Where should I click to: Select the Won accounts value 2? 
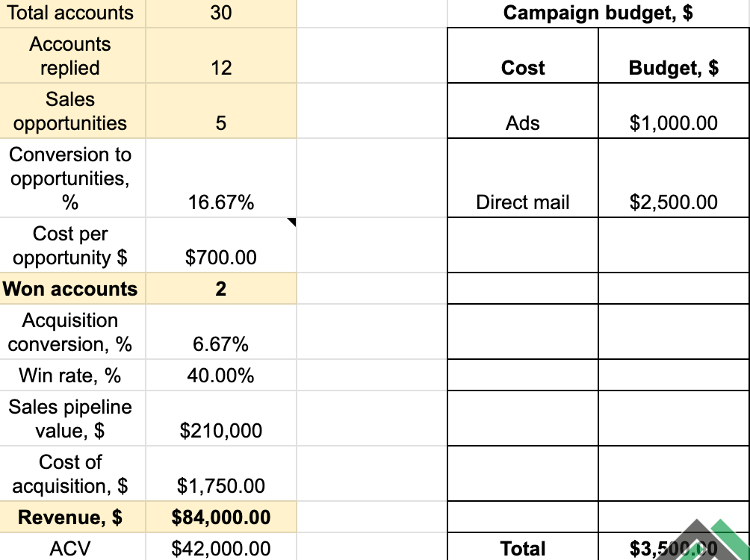point(221,288)
